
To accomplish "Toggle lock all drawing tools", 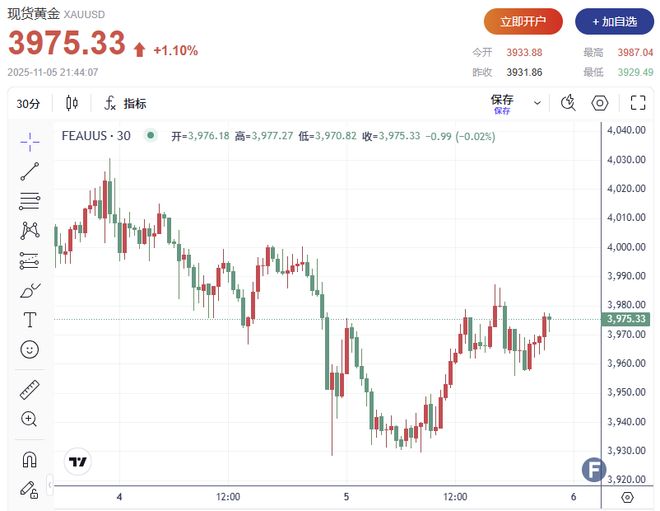I will (x=29, y=489).
